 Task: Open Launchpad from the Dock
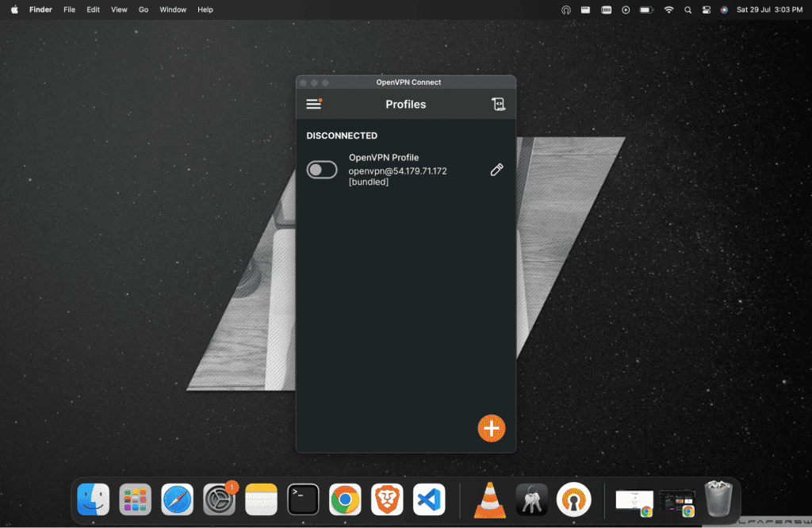coord(135,499)
